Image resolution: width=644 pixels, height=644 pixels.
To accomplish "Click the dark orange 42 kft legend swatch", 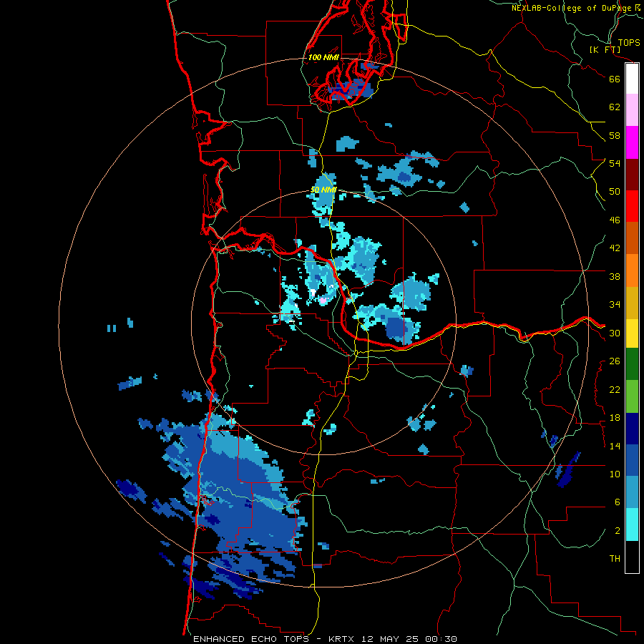I will click(632, 238).
